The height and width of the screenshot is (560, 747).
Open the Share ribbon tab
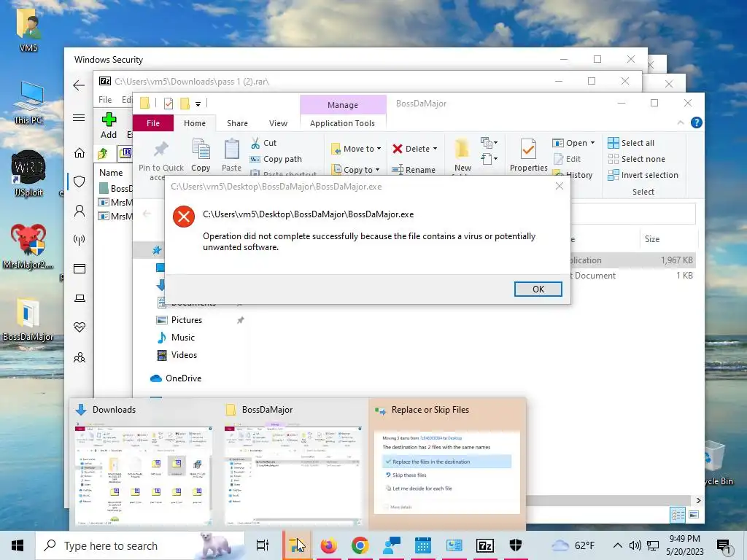point(237,122)
